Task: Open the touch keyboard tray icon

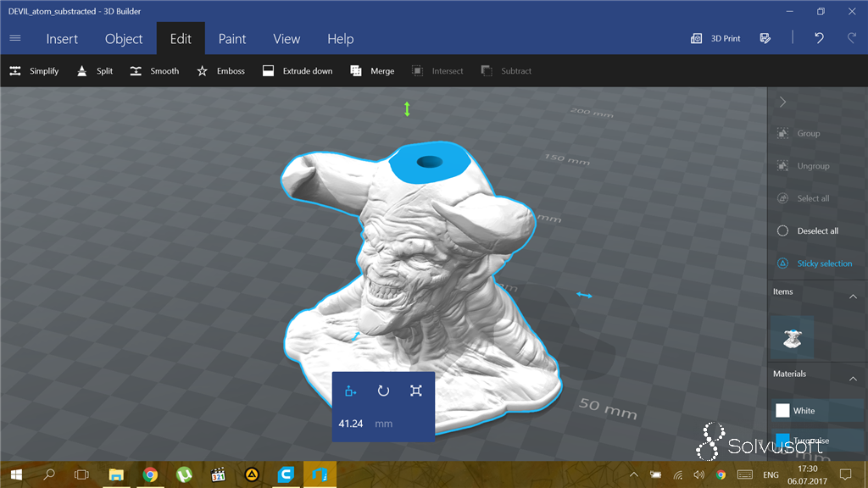Action: click(x=745, y=474)
